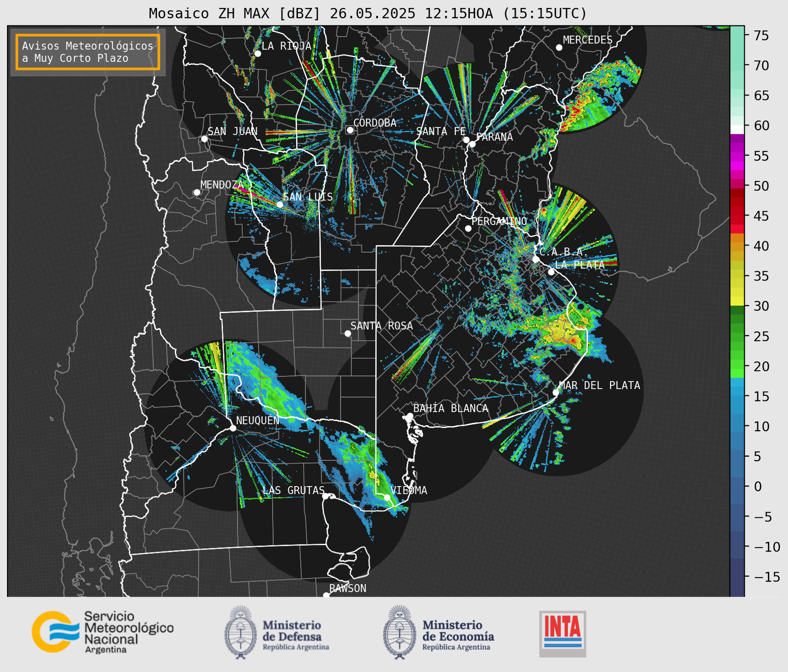Viewport: 788px width, 672px height.
Task: Click the green 25 dBZ color band
Action: point(737,336)
